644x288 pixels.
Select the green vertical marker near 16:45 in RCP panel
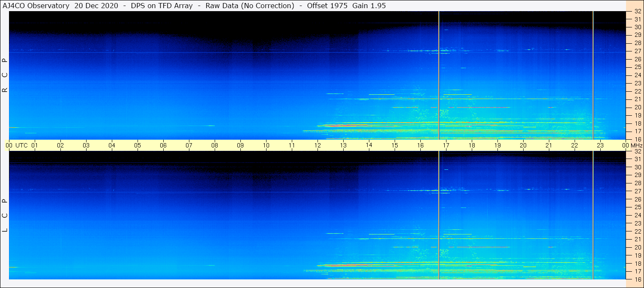(439, 75)
